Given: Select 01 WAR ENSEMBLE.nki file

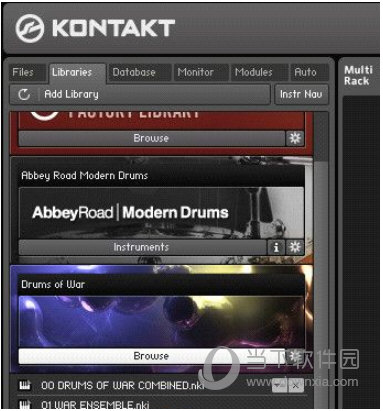Looking at the screenshot, I should (x=95, y=405).
